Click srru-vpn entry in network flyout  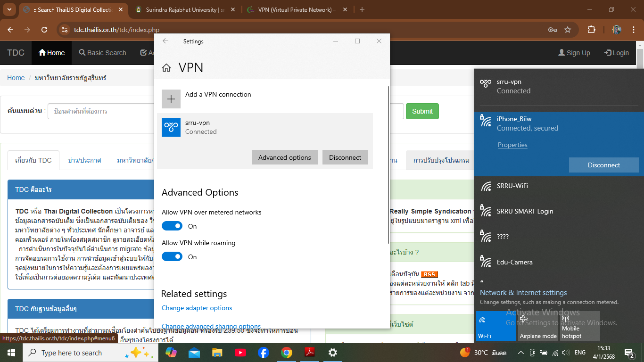559,86
